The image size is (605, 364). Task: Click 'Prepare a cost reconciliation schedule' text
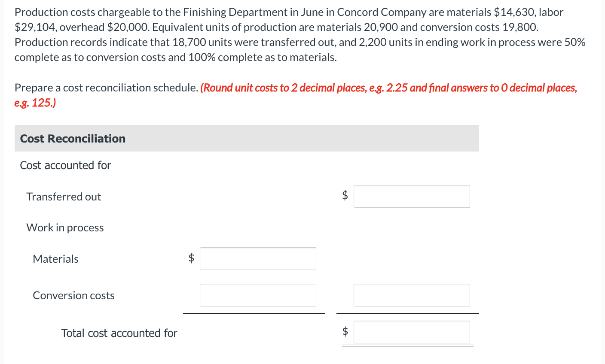click(x=106, y=88)
